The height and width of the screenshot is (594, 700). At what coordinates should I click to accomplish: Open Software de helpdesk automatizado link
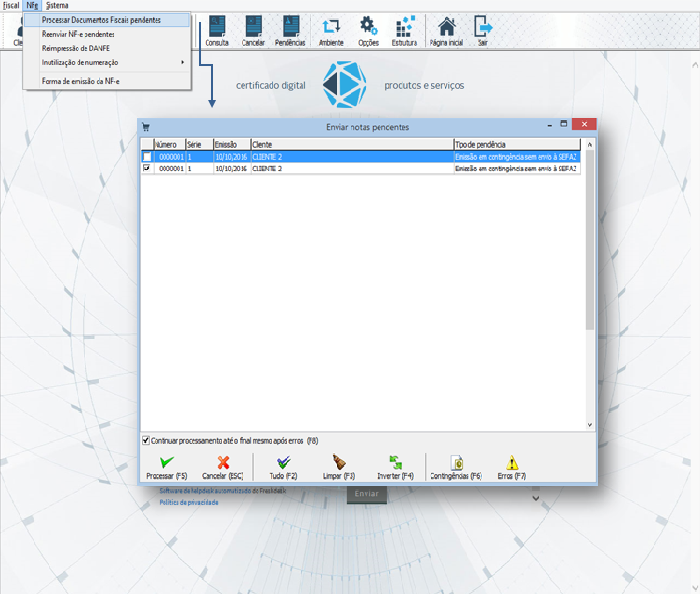[205, 491]
